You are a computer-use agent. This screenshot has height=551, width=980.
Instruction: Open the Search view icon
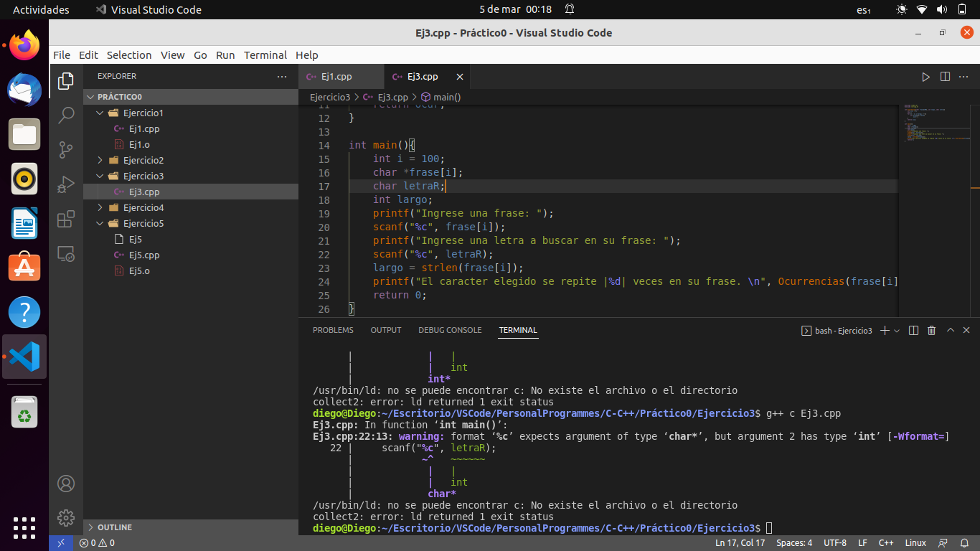66,115
